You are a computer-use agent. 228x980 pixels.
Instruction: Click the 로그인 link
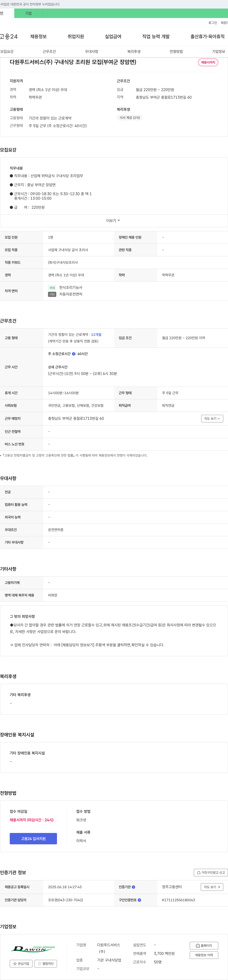click(x=213, y=23)
